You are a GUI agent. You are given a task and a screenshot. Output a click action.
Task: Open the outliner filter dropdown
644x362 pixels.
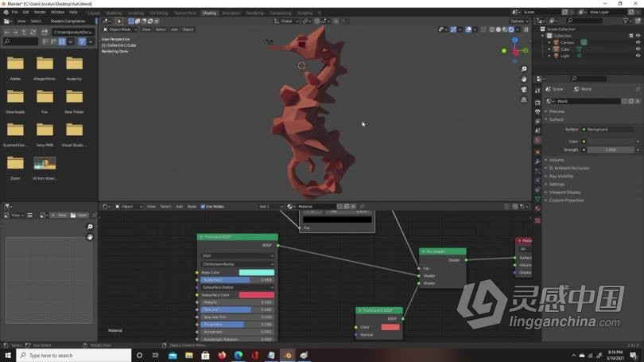pos(627,21)
